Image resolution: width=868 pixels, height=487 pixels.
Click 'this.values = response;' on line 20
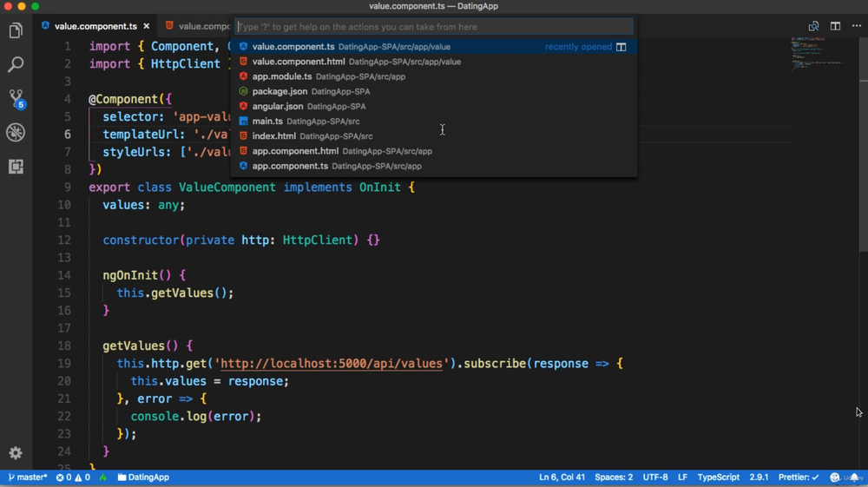[x=210, y=381]
